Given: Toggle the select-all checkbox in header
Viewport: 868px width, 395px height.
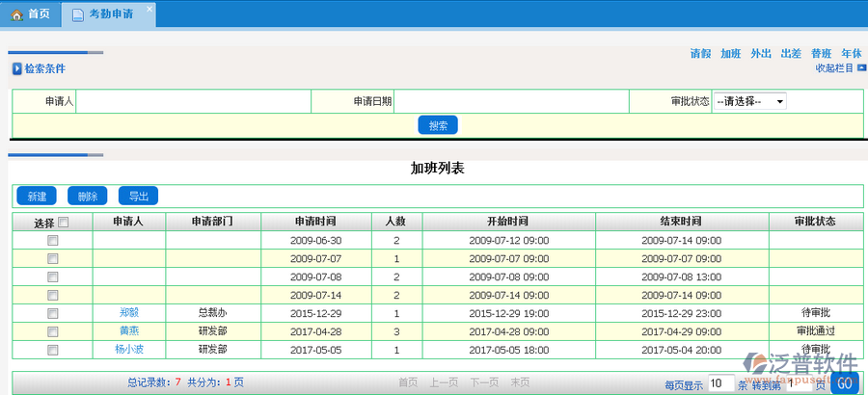Looking at the screenshot, I should coord(64,223).
